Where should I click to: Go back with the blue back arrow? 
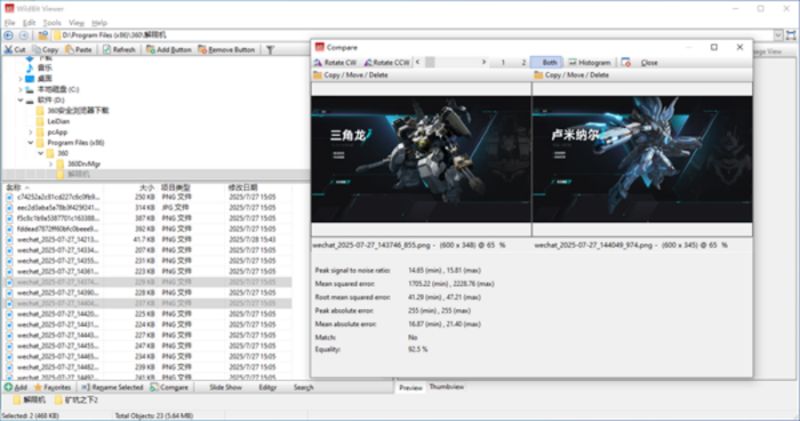pyautogui.click(x=9, y=35)
